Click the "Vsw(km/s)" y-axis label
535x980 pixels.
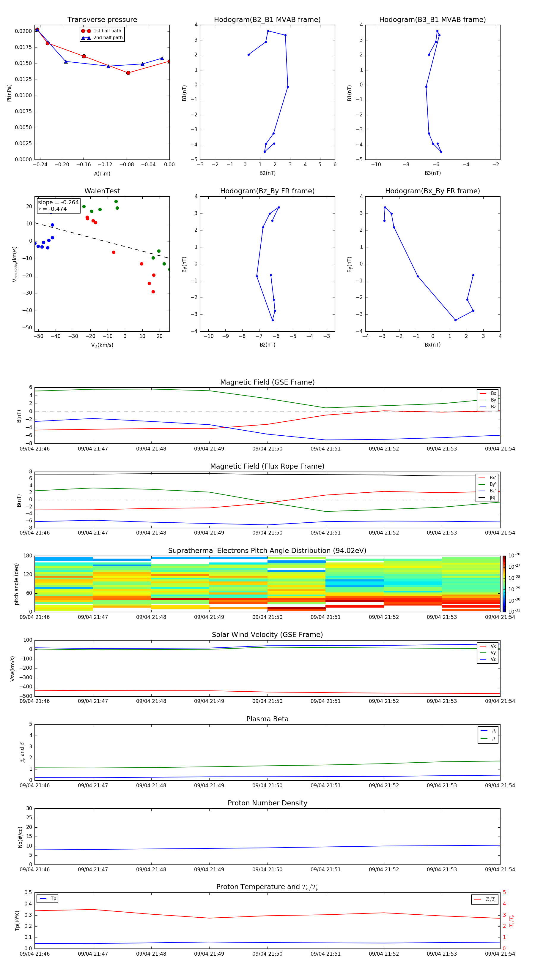[x=12, y=668]
